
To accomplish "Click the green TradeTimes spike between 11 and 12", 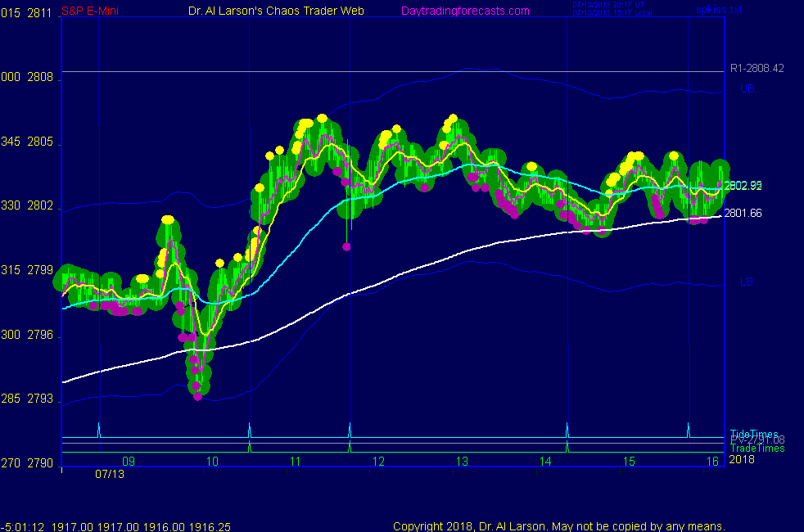I will (350, 447).
